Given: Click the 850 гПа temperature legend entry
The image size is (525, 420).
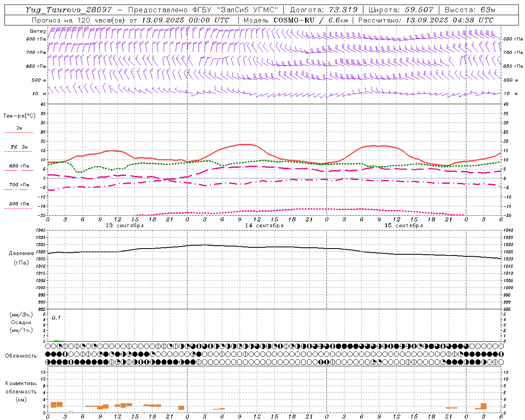Looking at the screenshot, I should click(x=19, y=166).
